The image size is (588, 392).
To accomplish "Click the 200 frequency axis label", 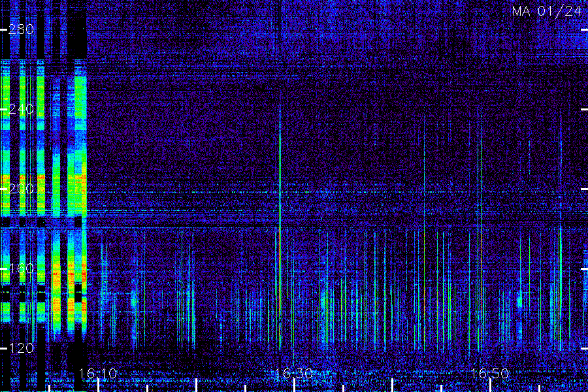I will point(21,189).
